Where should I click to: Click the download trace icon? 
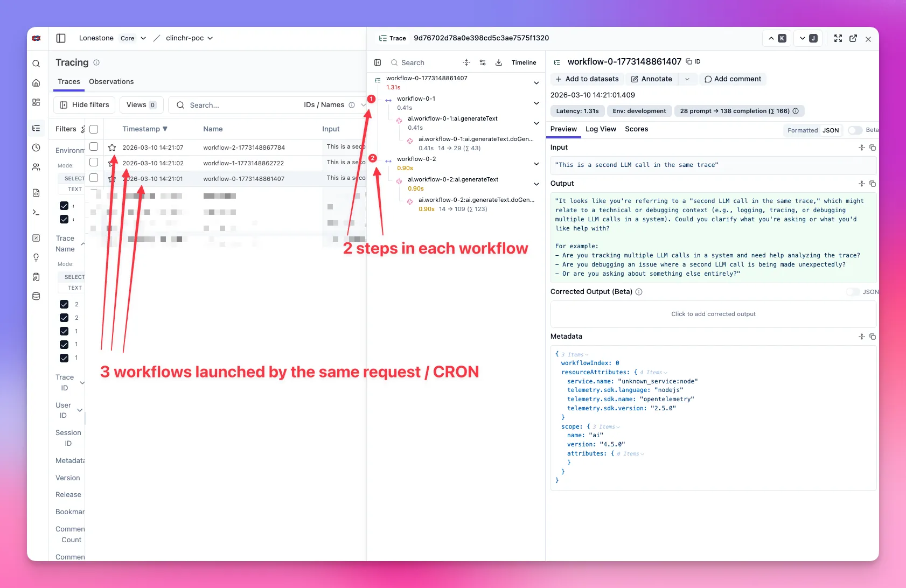point(499,62)
